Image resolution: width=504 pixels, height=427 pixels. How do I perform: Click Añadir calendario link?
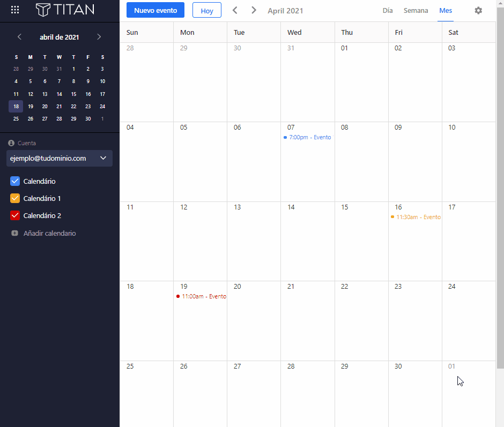49,233
